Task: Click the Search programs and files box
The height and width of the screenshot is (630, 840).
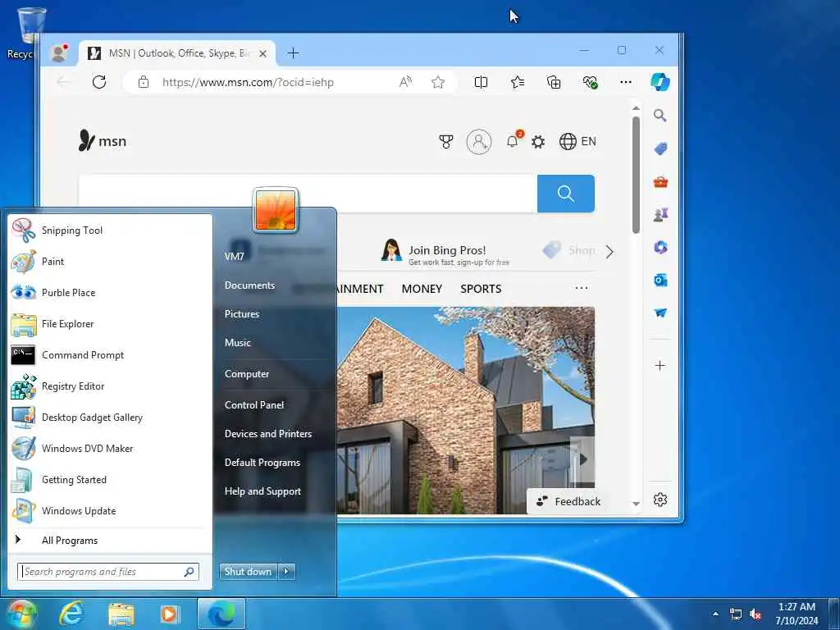Action: pos(107,572)
